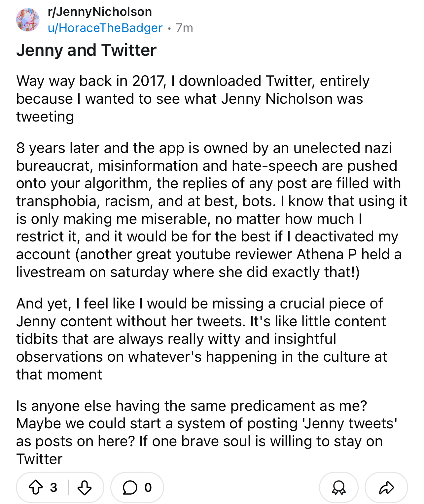The width and height of the screenshot is (424, 504).
Task: Open the post title Jenny and Twitter
Action: (x=87, y=50)
